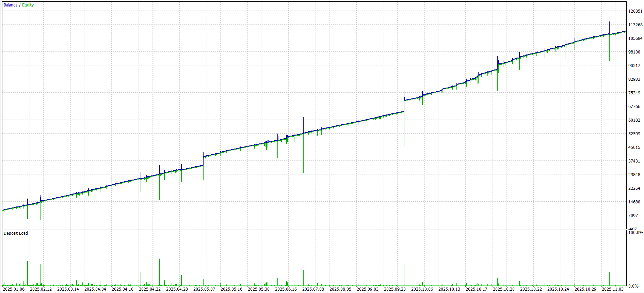Screen dimensions: 644x293
Task: Click the 2025.05.30 date label
Action: point(259,289)
